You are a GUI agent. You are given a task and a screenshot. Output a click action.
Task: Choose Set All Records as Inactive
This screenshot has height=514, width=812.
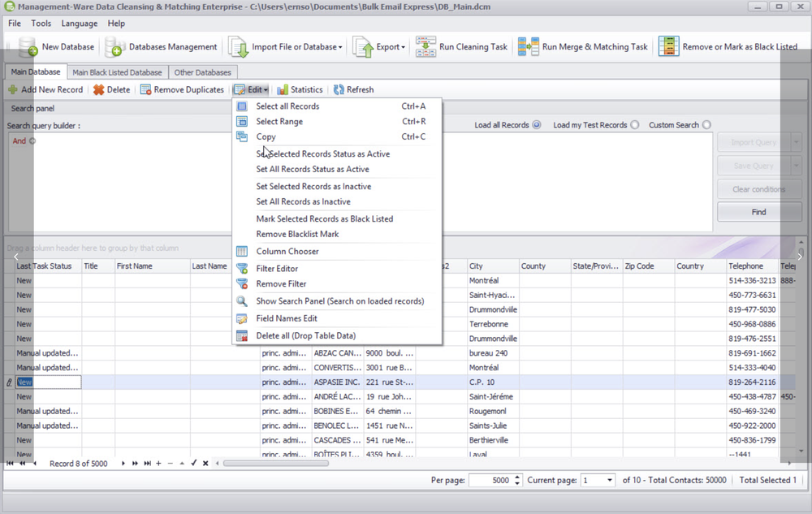point(303,202)
